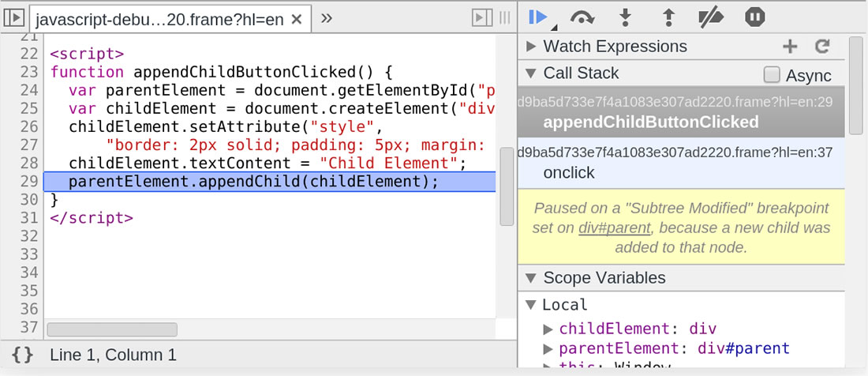Screen dimensions: 868x376
Task: Select appendChildButtonClicked stack frame
Action: coord(650,122)
